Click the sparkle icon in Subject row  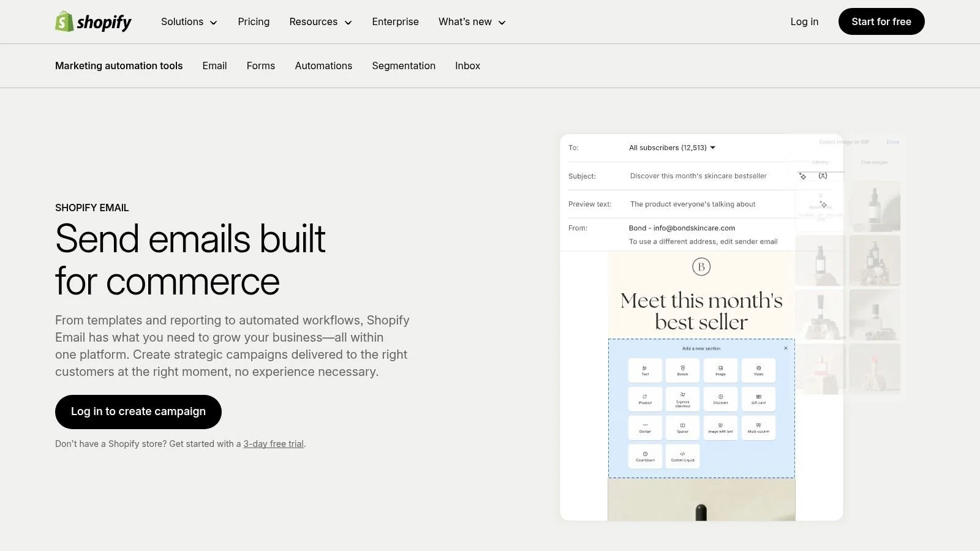(802, 176)
